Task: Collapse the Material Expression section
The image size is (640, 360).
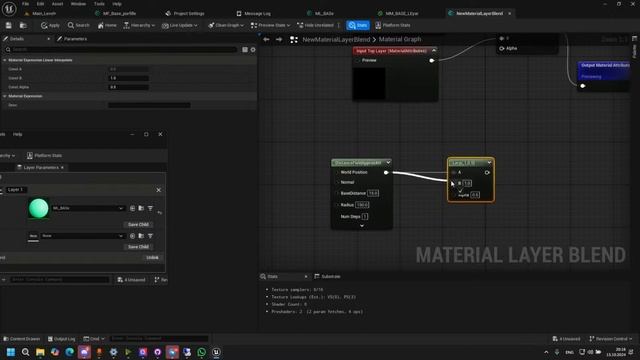Action: point(5,96)
